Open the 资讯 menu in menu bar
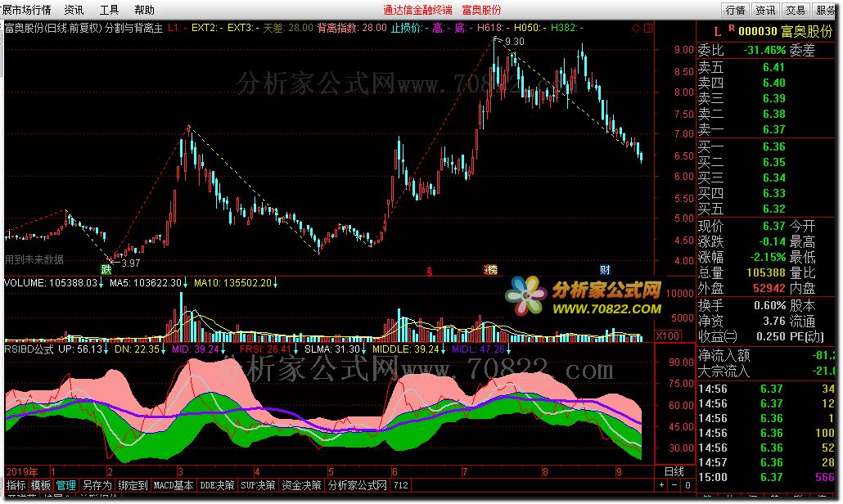The width and height of the screenshot is (843, 504). pyautogui.click(x=74, y=10)
